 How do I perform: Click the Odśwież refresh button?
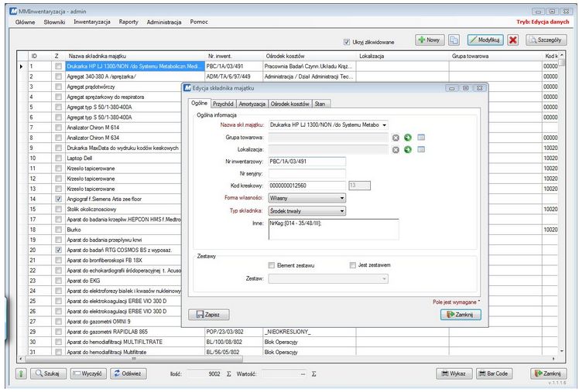coord(127,373)
